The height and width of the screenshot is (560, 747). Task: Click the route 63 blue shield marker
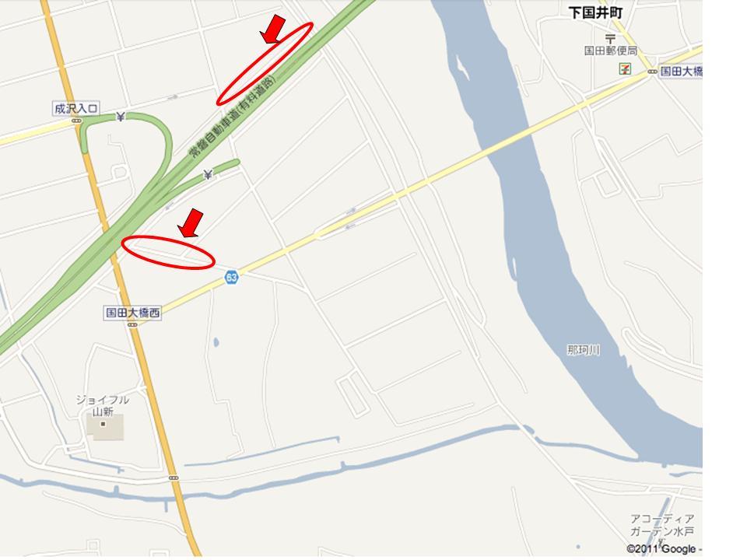[232, 277]
